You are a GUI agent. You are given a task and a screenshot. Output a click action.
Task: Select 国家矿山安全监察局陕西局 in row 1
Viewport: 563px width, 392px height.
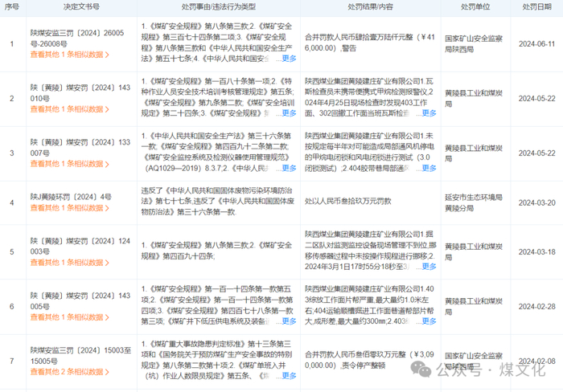(474, 43)
